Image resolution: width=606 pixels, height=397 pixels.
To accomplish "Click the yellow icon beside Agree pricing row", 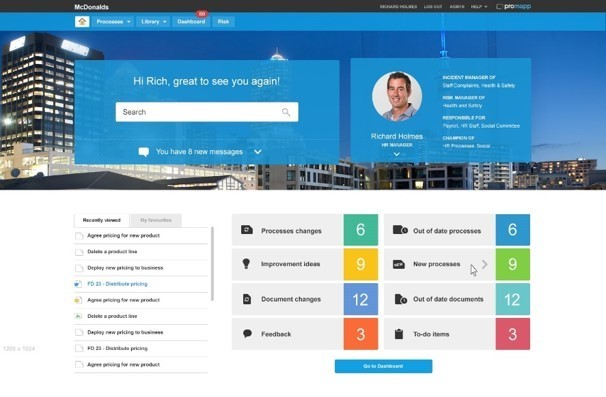I will pos(78,300).
